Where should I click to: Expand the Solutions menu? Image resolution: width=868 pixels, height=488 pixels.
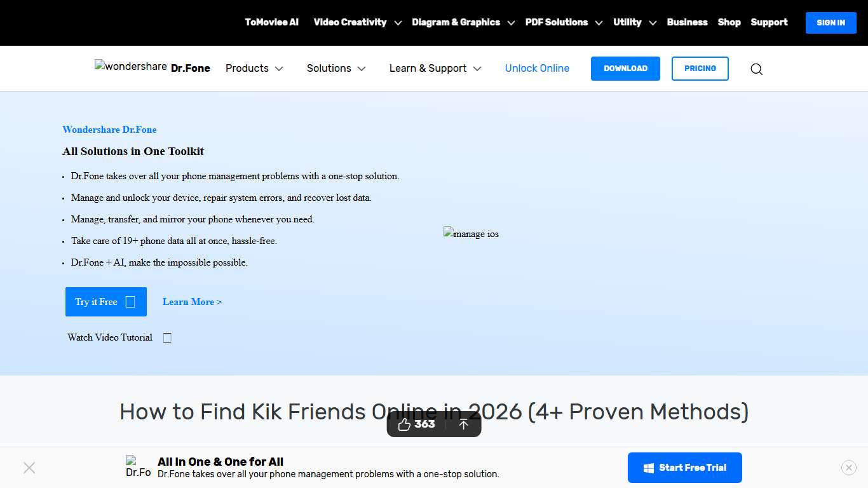(x=336, y=68)
